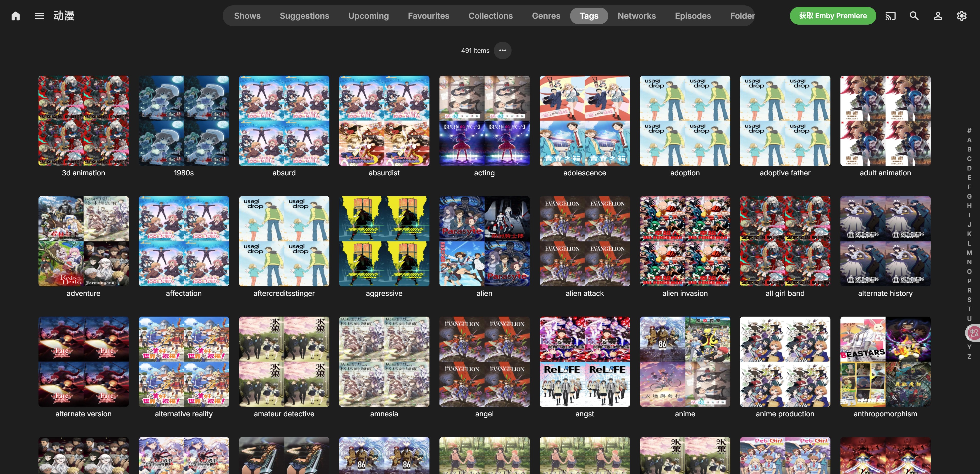
Task: Jump to letter Z in alphabet index
Action: point(969,356)
